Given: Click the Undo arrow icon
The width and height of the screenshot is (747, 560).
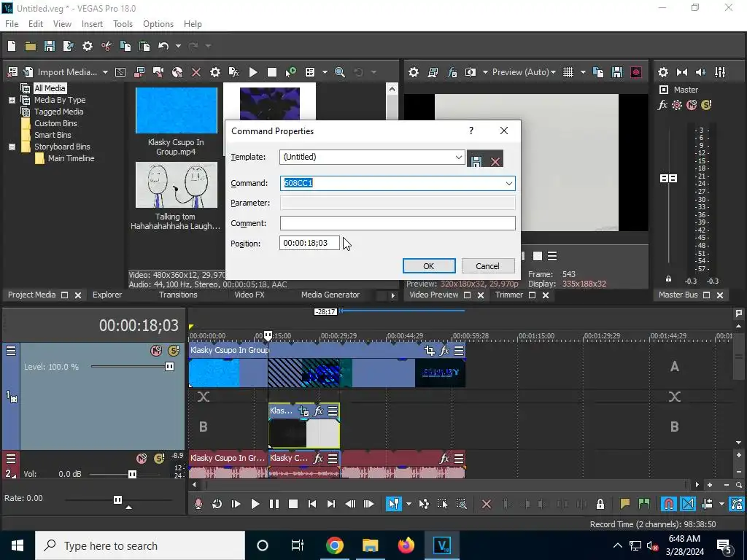Looking at the screenshot, I should [163, 46].
